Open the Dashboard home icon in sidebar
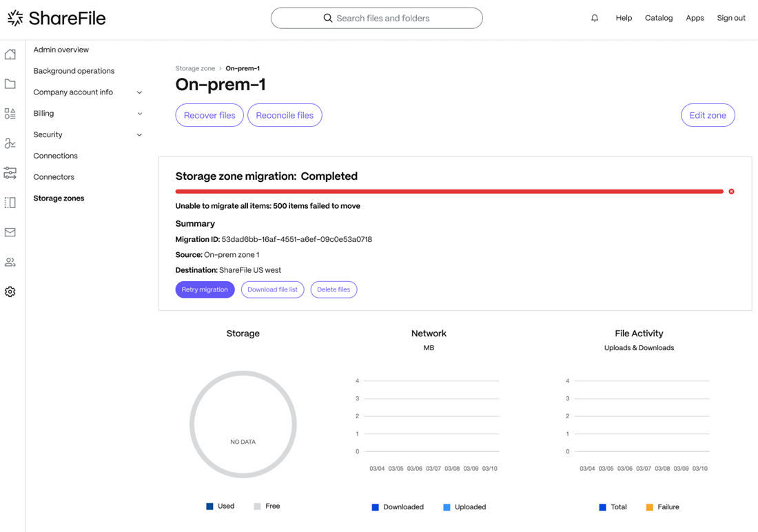 (x=10, y=54)
